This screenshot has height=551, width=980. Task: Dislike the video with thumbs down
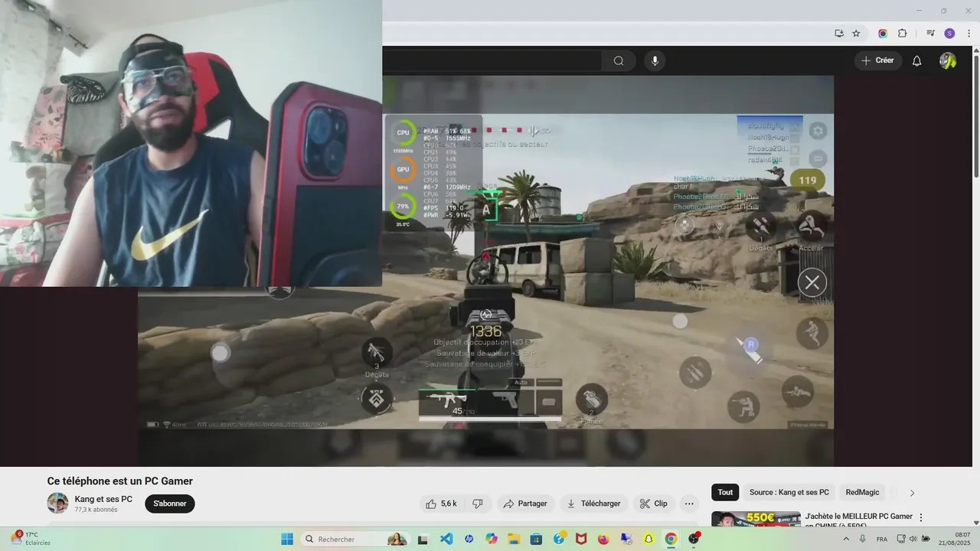click(x=478, y=504)
